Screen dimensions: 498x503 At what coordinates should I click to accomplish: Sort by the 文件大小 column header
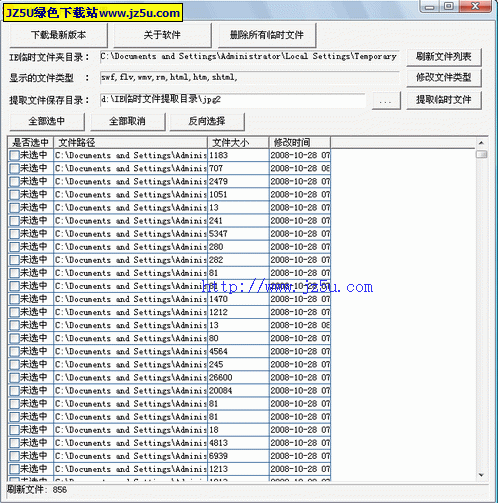tap(238, 143)
